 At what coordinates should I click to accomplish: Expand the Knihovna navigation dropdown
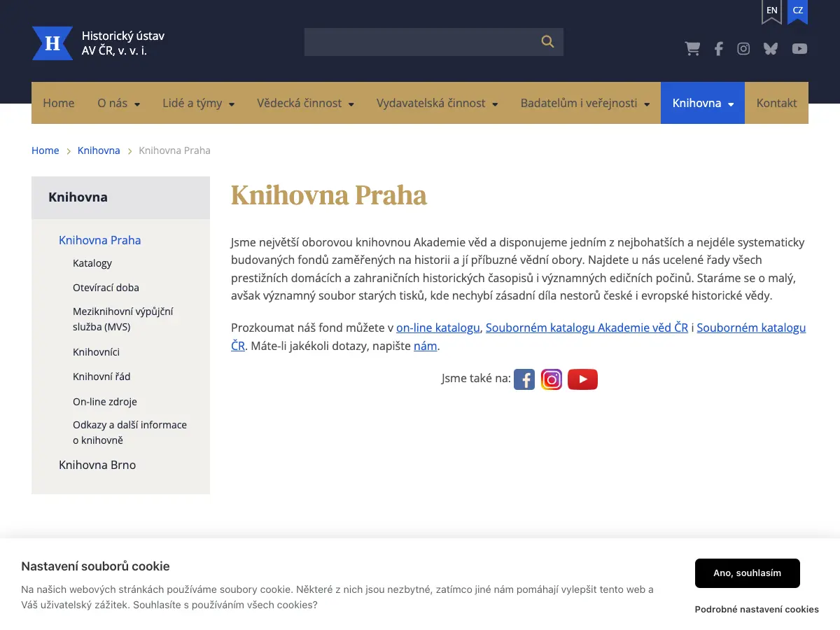pyautogui.click(x=703, y=103)
